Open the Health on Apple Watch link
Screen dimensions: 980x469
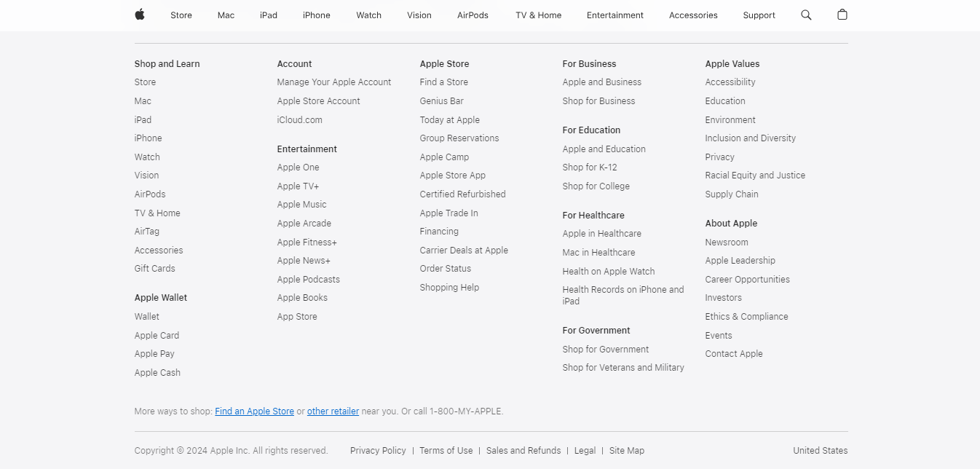tap(609, 272)
